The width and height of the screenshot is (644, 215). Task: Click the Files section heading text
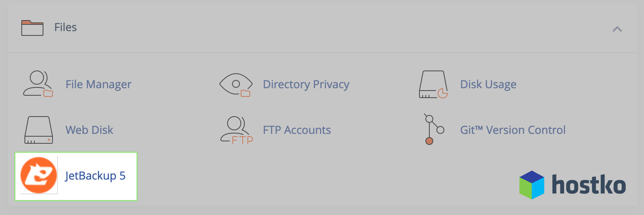(x=66, y=27)
